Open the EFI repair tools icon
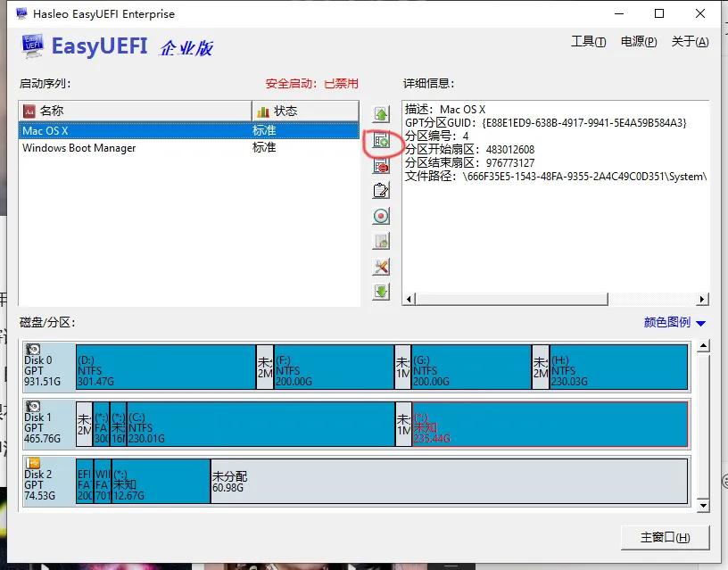Image resolution: width=728 pixels, height=570 pixels. click(x=380, y=266)
